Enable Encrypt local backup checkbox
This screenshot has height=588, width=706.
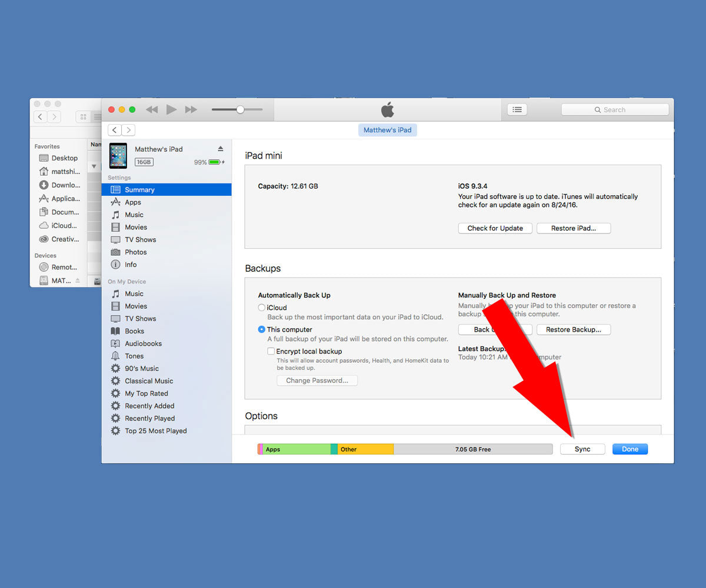(271, 351)
